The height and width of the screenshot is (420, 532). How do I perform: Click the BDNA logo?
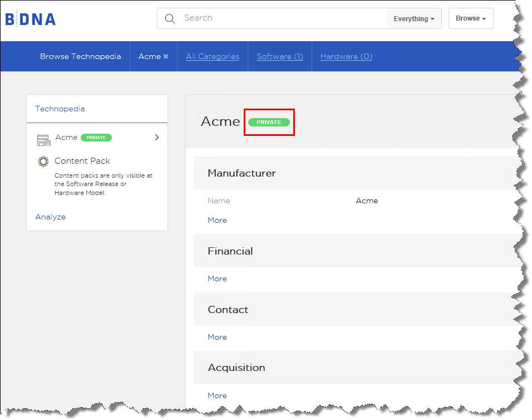click(x=31, y=19)
